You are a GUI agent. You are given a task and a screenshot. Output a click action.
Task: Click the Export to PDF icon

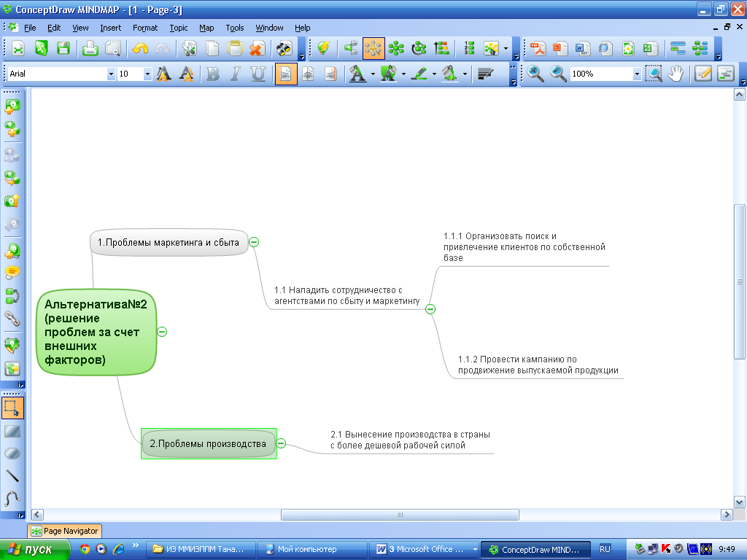pos(538,49)
